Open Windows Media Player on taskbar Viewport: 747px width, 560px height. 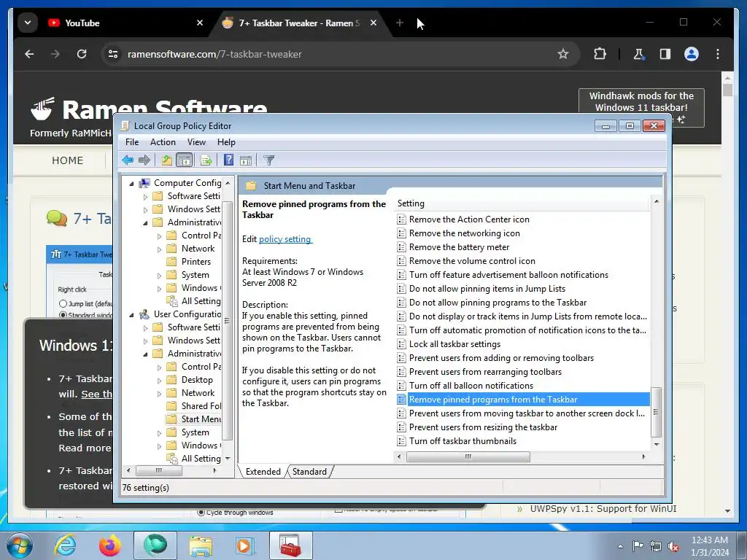tap(245, 545)
